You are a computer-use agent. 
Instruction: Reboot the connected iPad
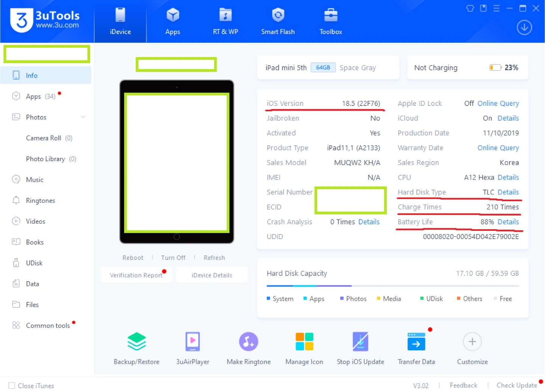133,258
